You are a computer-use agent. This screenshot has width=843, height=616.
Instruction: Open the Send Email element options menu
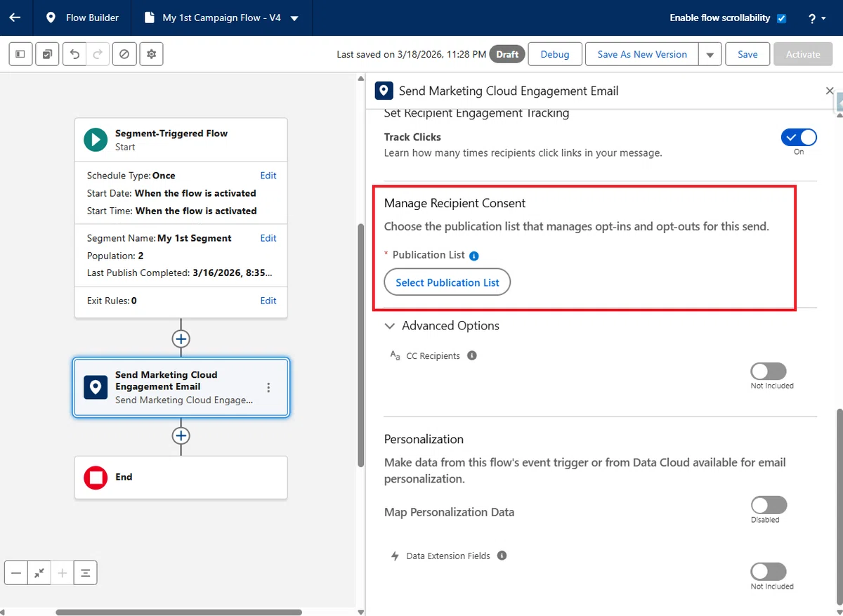click(x=268, y=388)
